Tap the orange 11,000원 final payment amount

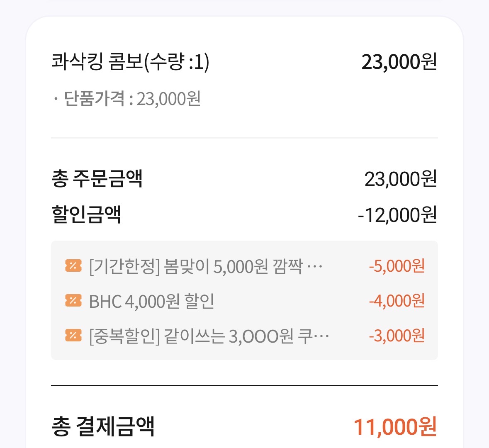pos(394,427)
